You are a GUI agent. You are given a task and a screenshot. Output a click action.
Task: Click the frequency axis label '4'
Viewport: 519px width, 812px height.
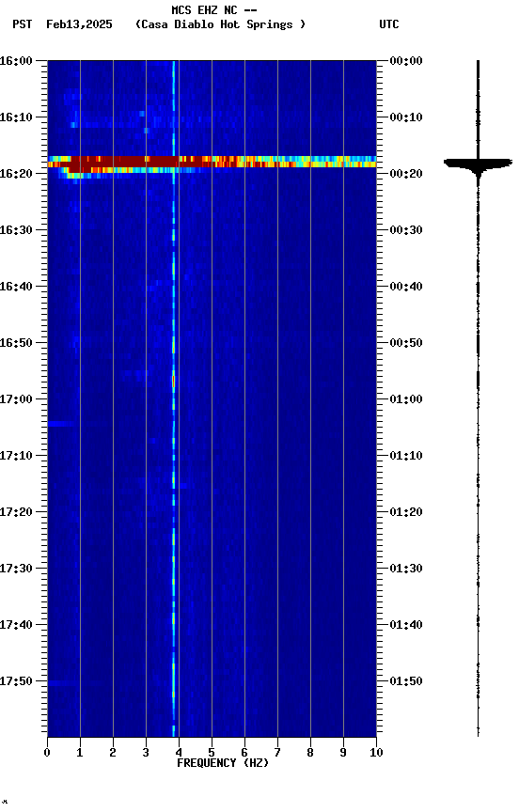point(179,753)
